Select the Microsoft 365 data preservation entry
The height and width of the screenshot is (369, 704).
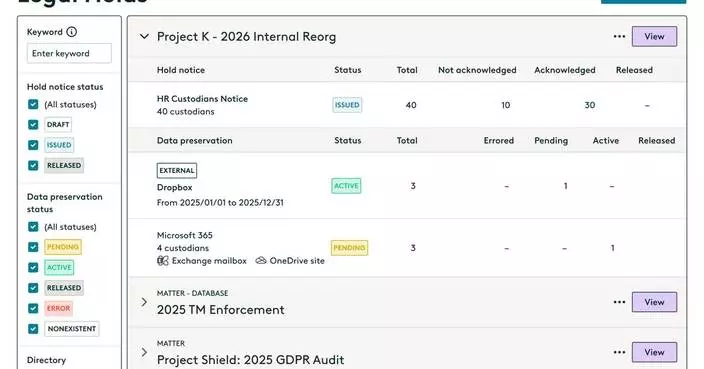[x=185, y=235]
